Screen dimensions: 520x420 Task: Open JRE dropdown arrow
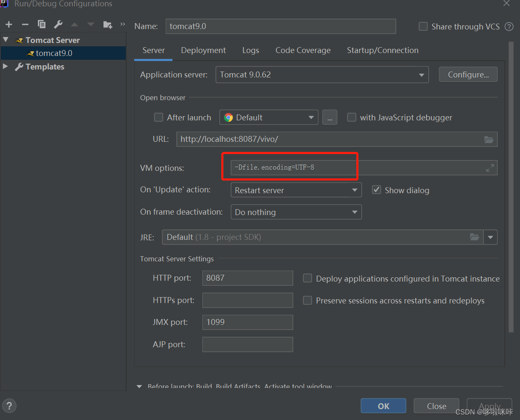tap(491, 237)
